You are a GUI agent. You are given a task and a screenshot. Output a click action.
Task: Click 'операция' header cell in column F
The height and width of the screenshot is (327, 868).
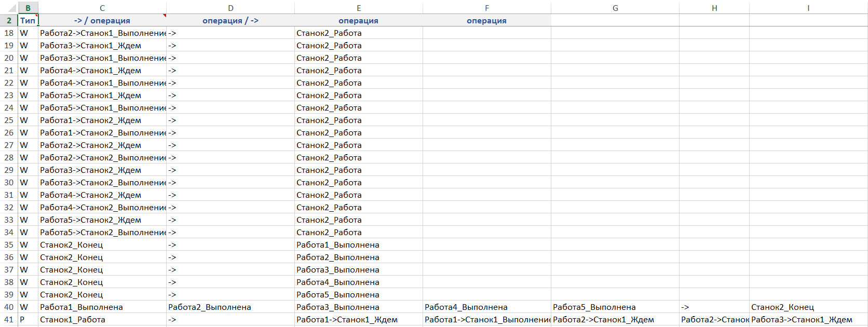(x=486, y=20)
